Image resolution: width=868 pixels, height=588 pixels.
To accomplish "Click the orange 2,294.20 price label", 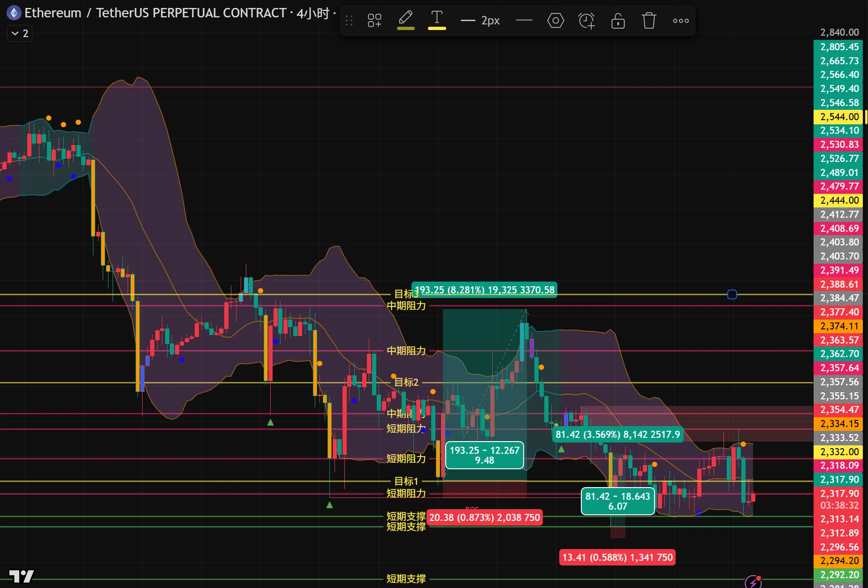I will pos(838,561).
